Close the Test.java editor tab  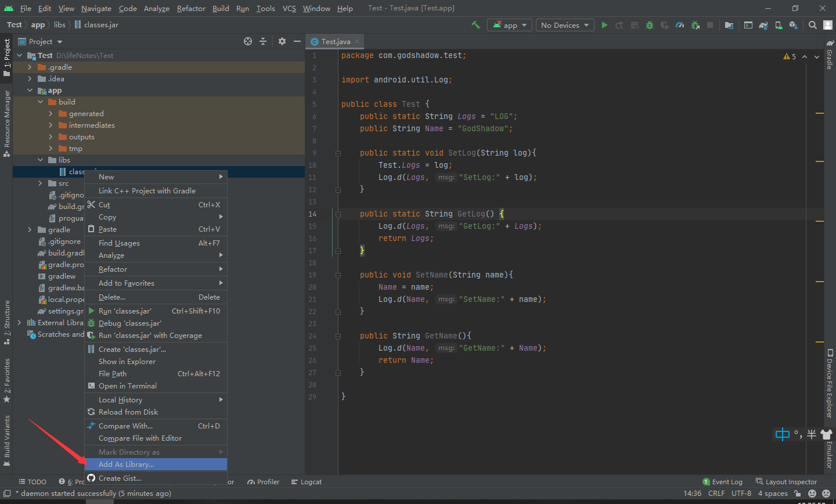coord(357,41)
